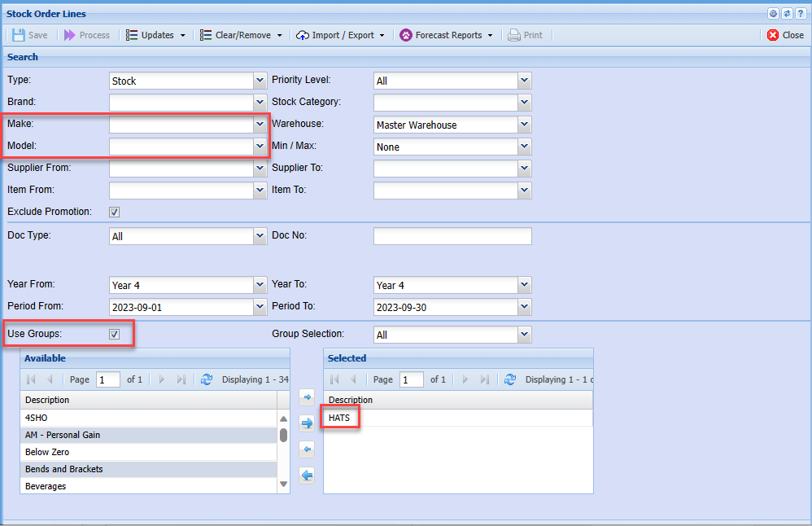Click the Close button in the toolbar
Screen dimensions: 812x526
(x=785, y=35)
